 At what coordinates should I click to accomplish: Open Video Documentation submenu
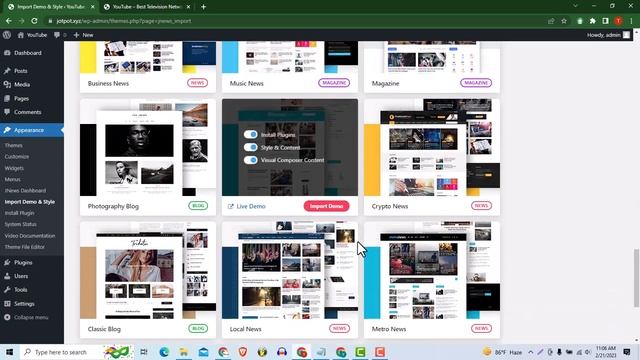pyautogui.click(x=30, y=236)
